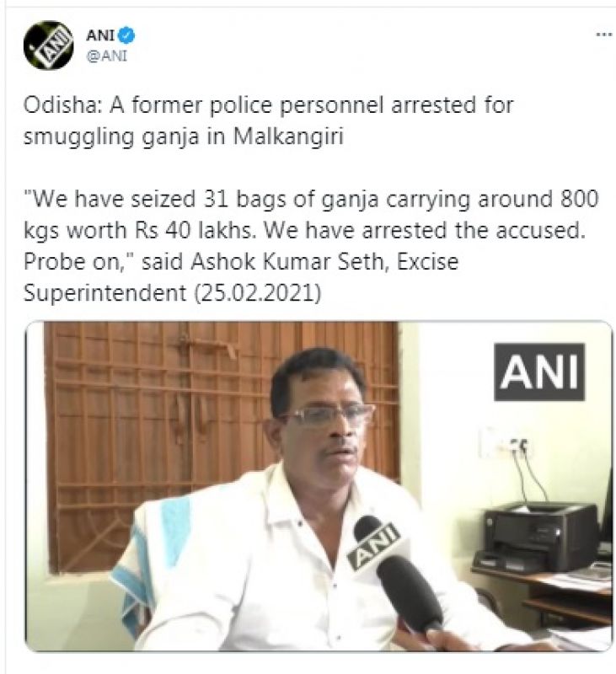Click the date text (25.02.2021)
616x674 pixels.
pos(258,293)
